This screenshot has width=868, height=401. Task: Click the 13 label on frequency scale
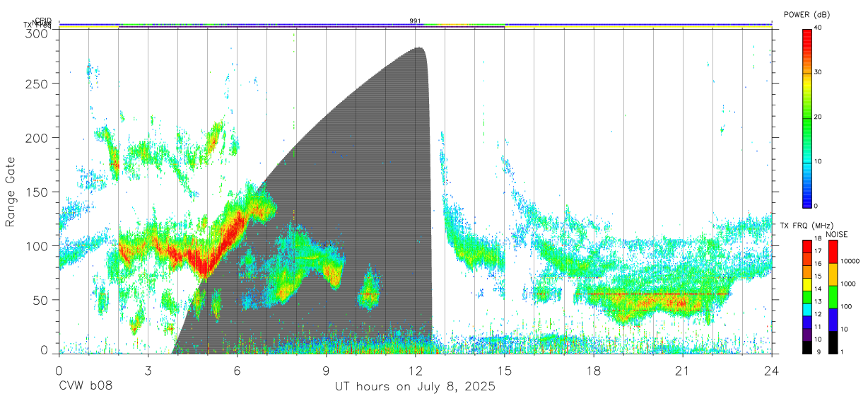point(817,302)
